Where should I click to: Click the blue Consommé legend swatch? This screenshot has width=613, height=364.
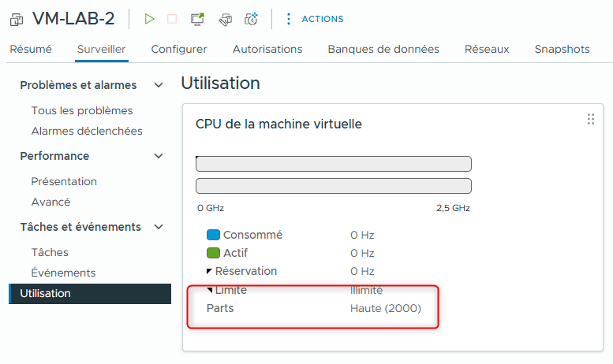[213, 235]
